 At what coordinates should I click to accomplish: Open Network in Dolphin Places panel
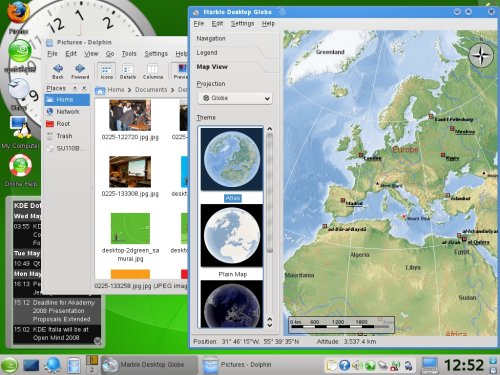coord(67,111)
